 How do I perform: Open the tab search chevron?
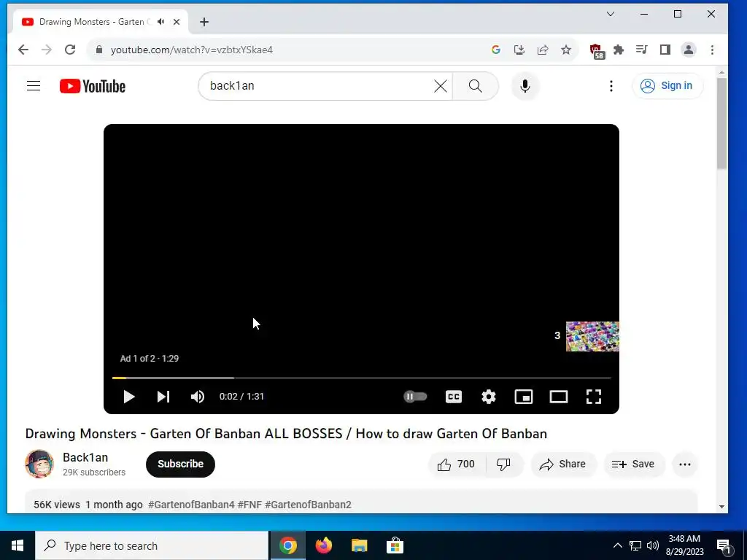[x=611, y=14]
